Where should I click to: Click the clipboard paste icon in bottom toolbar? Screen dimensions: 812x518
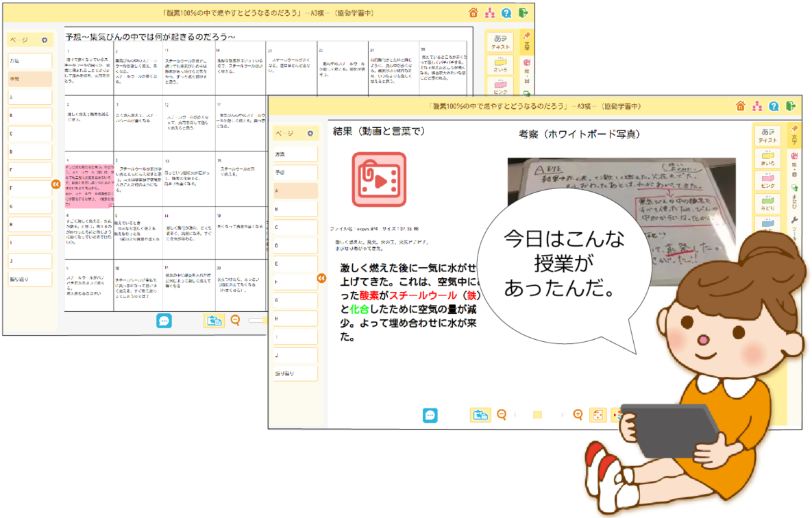(481, 414)
